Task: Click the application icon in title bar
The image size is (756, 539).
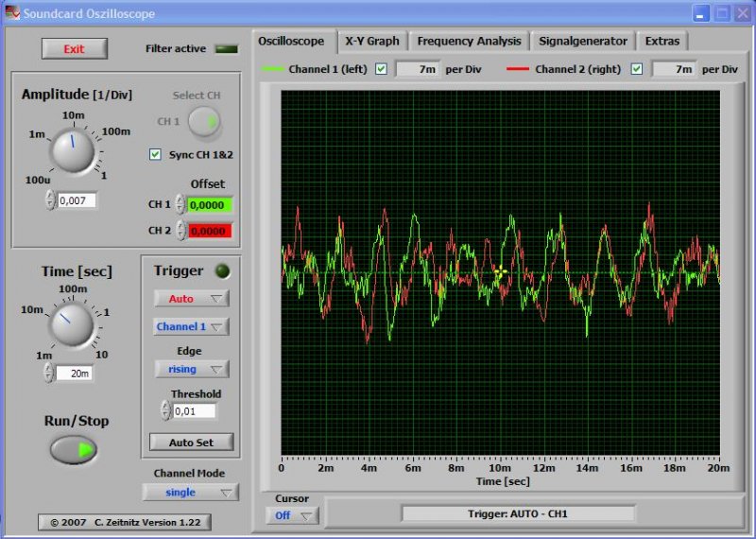Action: pyautogui.click(x=12, y=13)
